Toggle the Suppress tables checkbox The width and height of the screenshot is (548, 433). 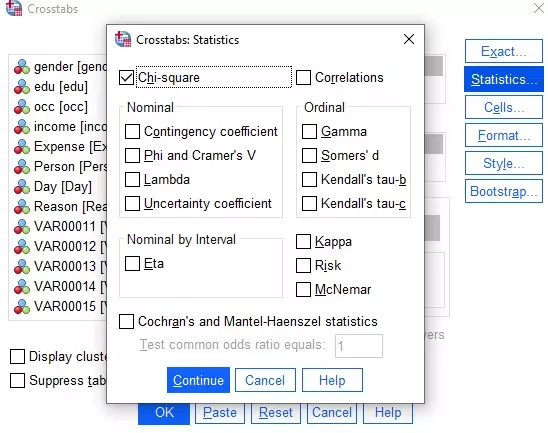(x=17, y=381)
